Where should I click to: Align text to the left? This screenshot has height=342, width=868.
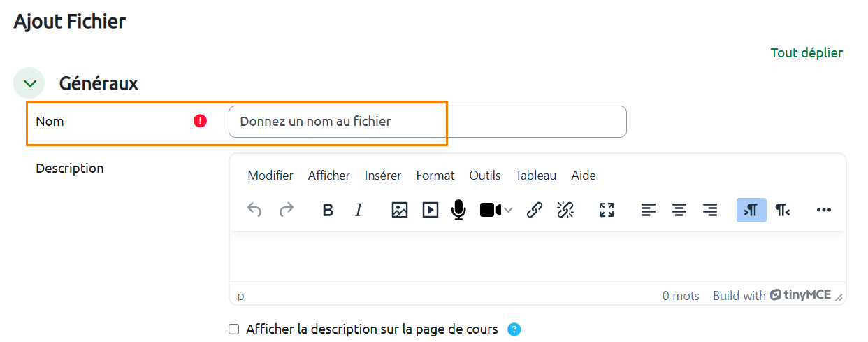coord(649,210)
